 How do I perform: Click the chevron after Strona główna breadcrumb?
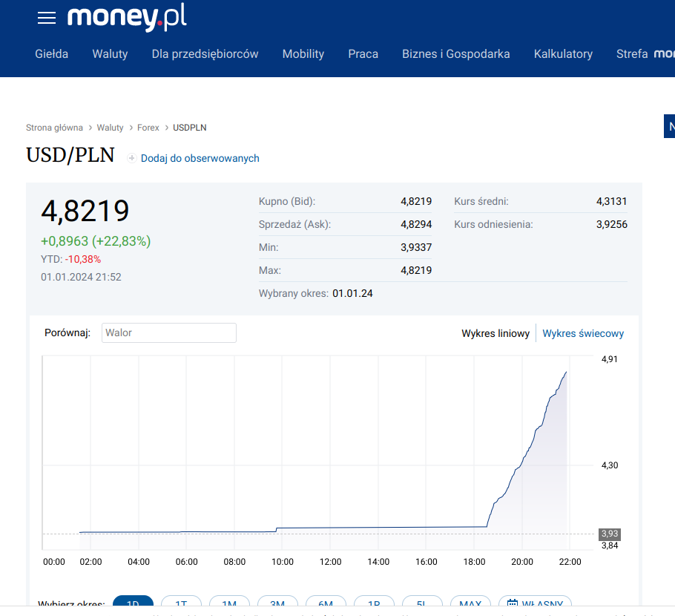point(90,128)
